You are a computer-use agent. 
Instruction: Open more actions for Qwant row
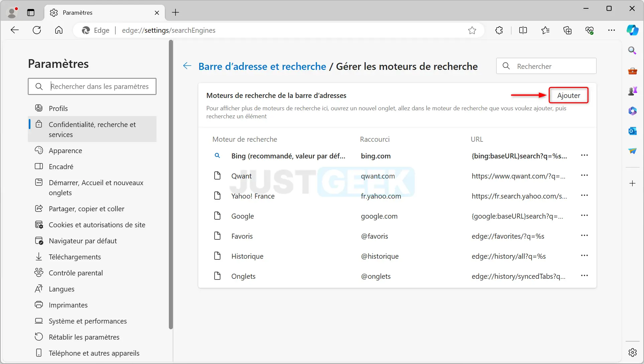pos(584,175)
